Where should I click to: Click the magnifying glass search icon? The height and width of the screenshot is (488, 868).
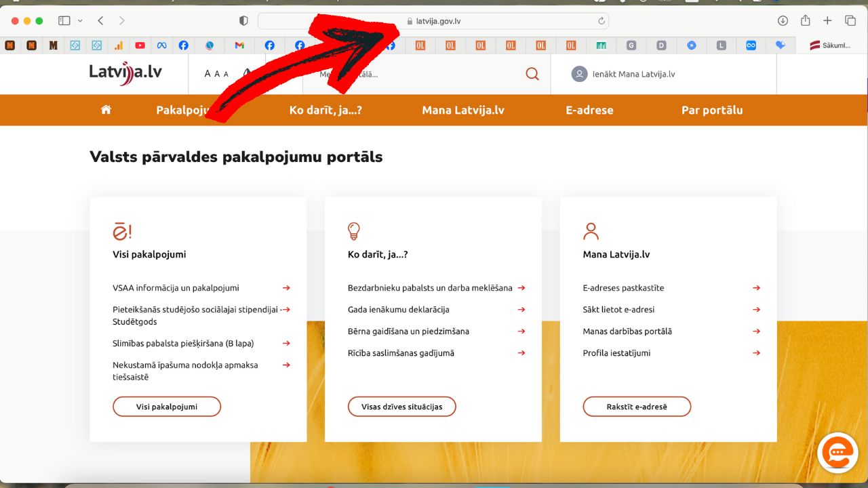532,75
